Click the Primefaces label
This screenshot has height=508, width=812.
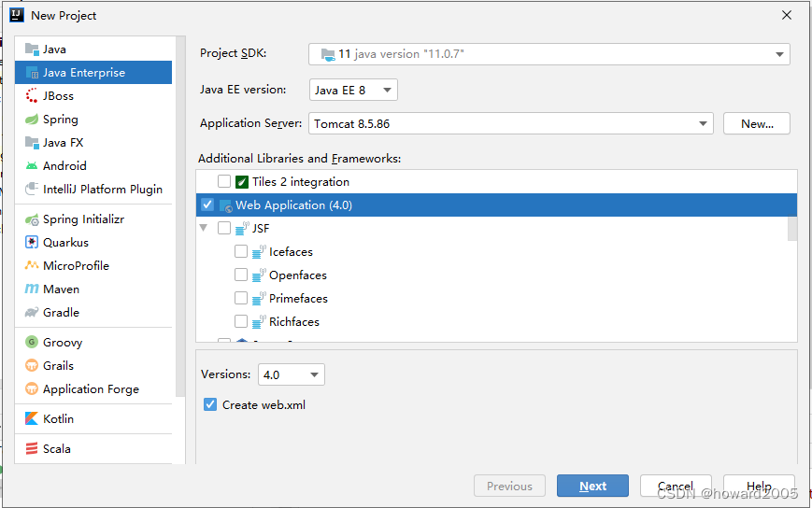point(298,298)
